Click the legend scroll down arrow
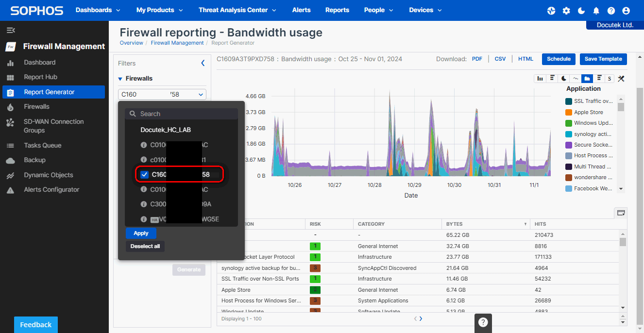The image size is (644, 333). (x=621, y=189)
